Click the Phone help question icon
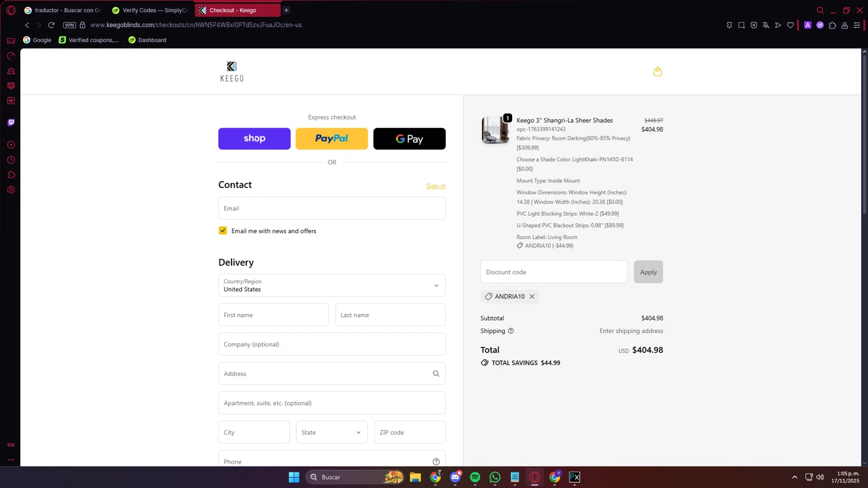 [436, 461]
